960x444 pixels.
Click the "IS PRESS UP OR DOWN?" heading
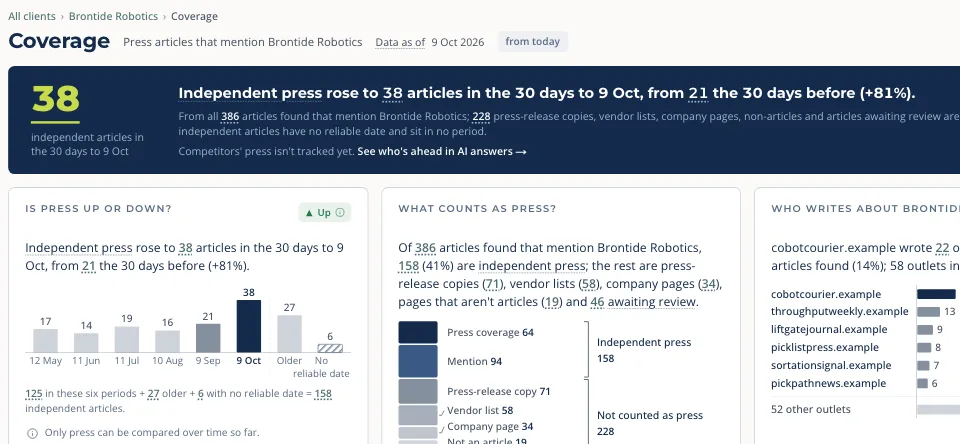(99, 209)
